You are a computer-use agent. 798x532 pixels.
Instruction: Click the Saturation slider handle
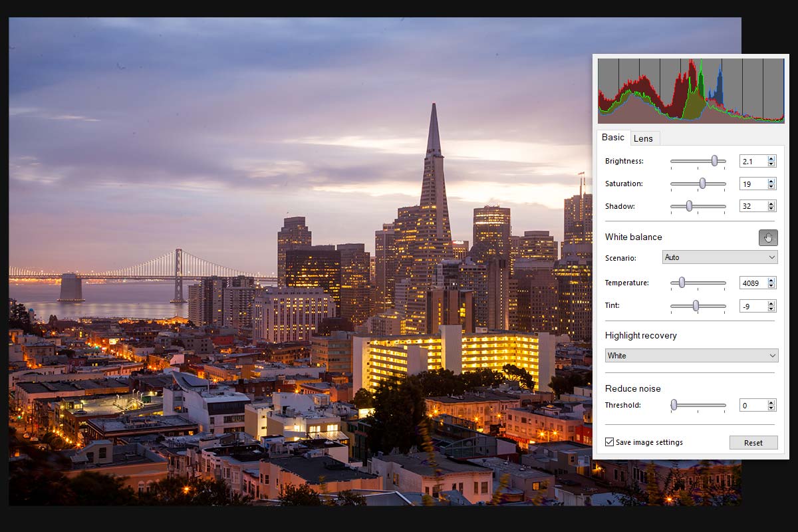tap(702, 184)
